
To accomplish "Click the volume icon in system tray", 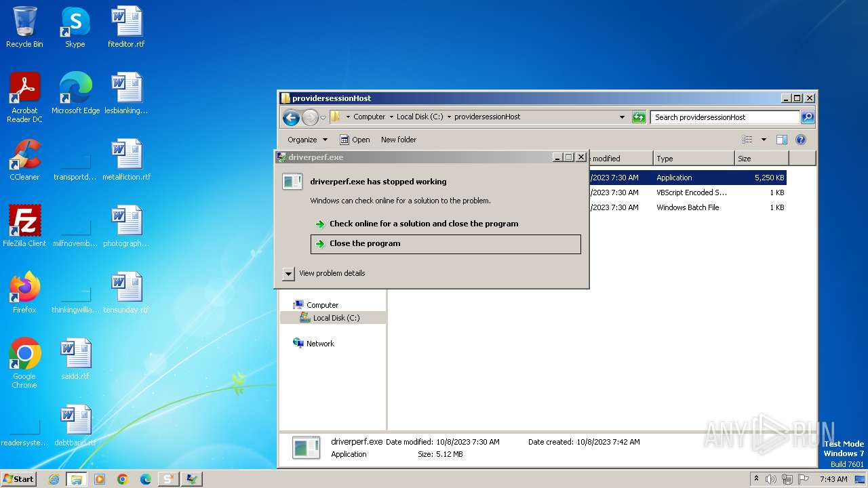I will [x=771, y=479].
